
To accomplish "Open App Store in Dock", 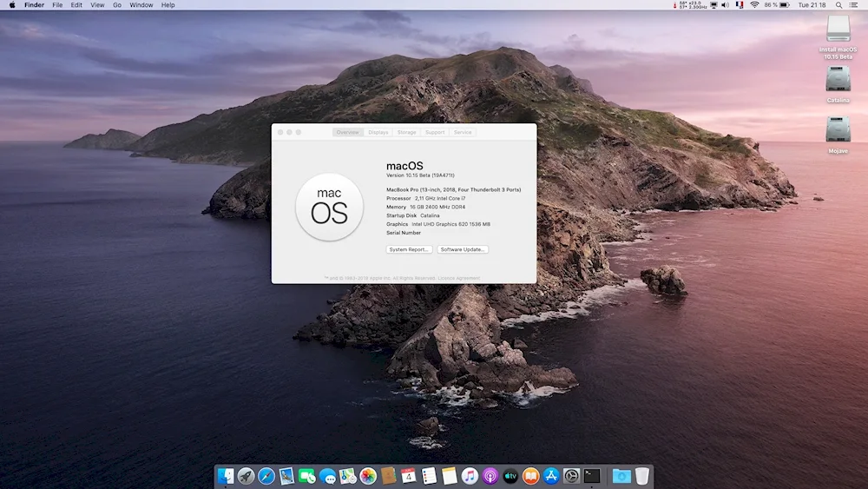I will (551, 476).
